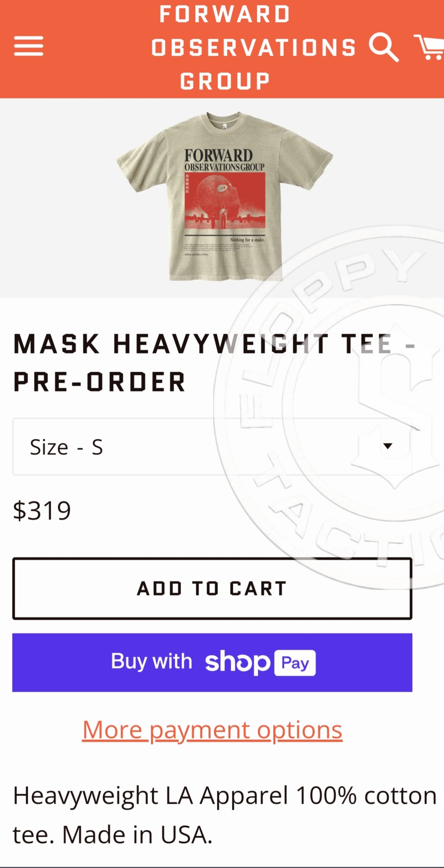The width and height of the screenshot is (444, 868).
Task: Tap the Made in USA line
Action: (x=137, y=835)
